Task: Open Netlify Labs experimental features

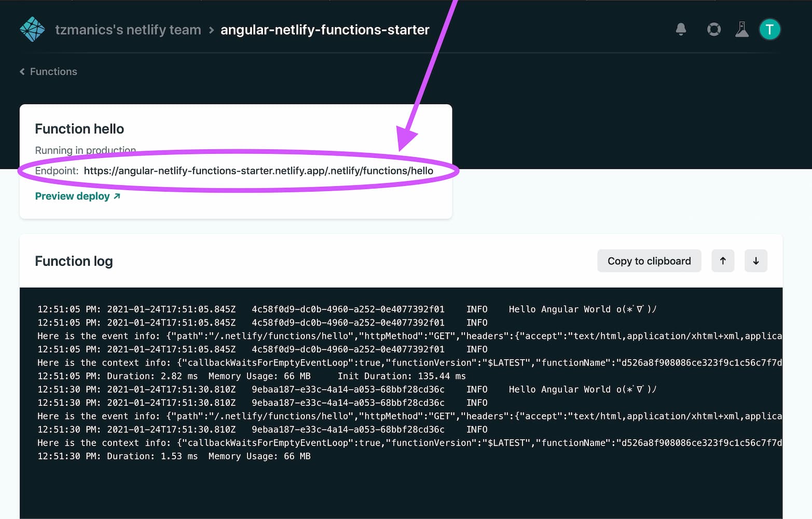Action: click(x=742, y=30)
